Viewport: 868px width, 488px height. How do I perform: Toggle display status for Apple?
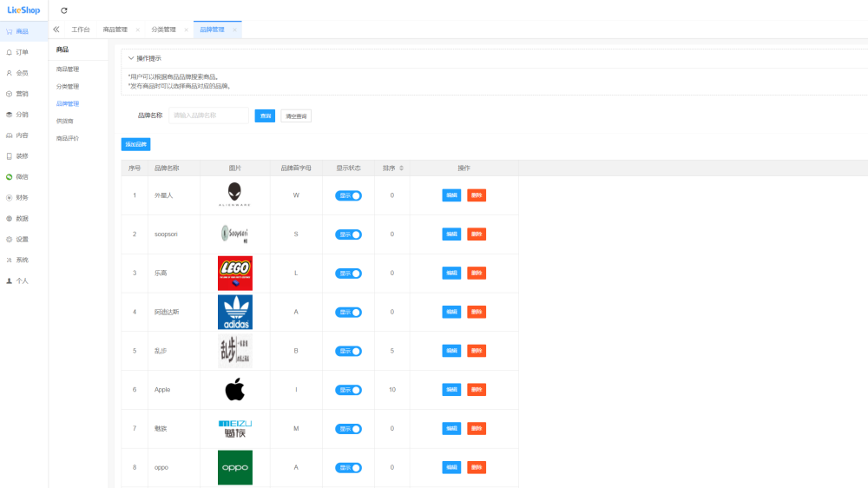(x=348, y=390)
